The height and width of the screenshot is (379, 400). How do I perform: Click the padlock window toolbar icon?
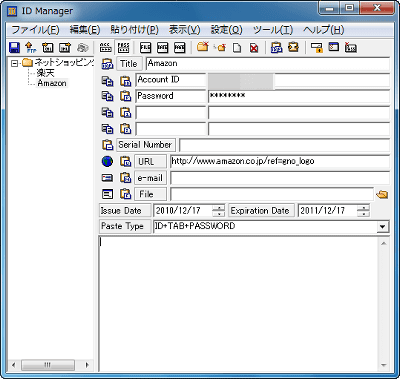tap(317, 48)
